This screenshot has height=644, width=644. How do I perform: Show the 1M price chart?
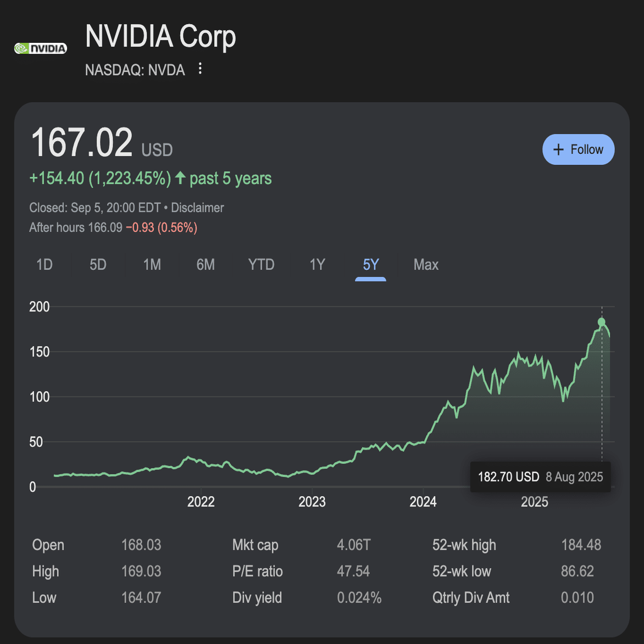pos(152,265)
